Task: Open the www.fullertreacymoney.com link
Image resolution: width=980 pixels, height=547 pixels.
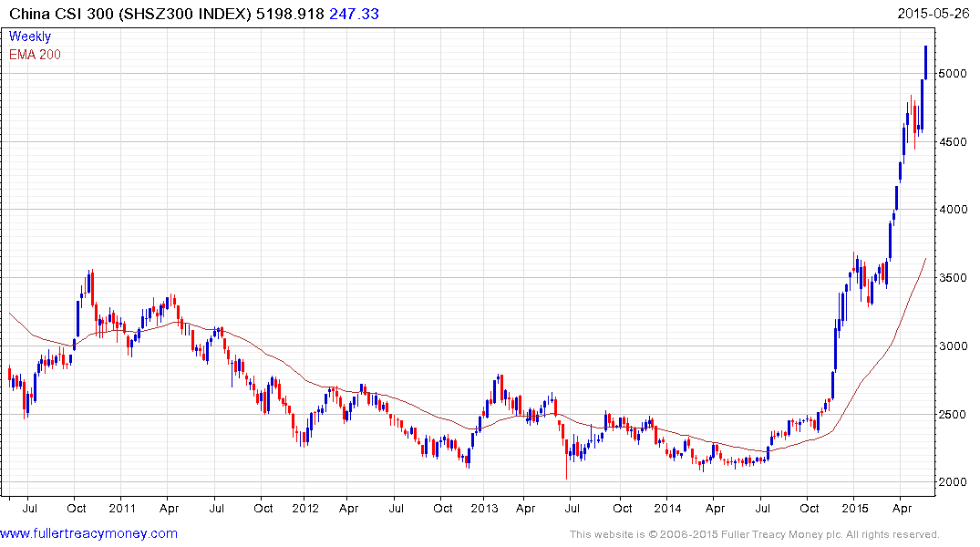Action: coord(88,533)
